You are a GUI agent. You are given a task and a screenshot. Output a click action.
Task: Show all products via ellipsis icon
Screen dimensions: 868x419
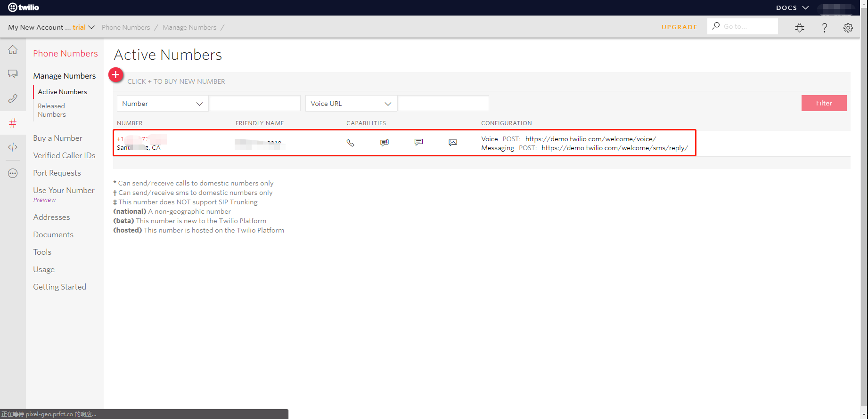click(x=13, y=173)
